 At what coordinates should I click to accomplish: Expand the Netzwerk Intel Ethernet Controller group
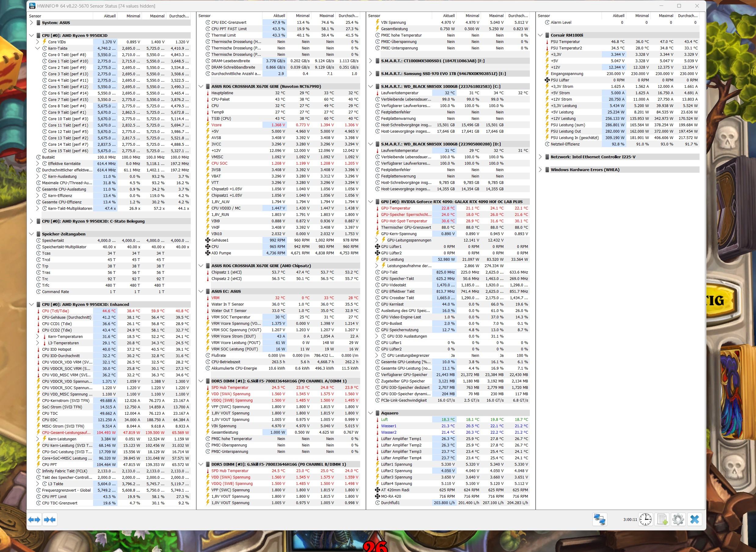(x=540, y=157)
